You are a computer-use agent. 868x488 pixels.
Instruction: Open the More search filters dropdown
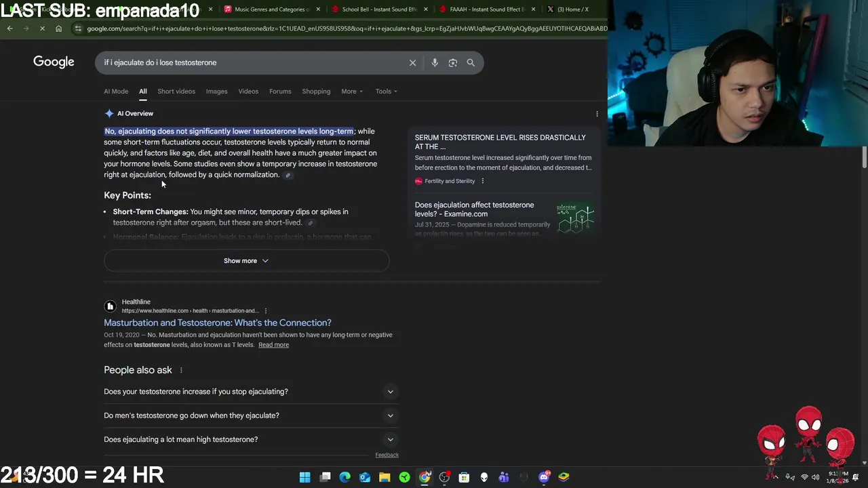tap(352, 91)
